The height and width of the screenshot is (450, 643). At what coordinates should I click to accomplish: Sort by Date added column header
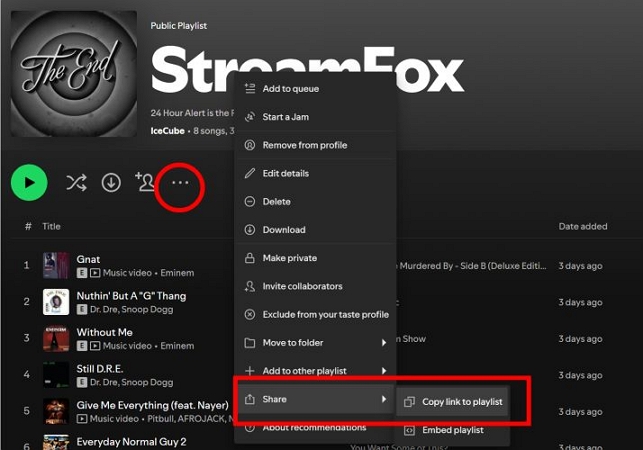click(583, 226)
